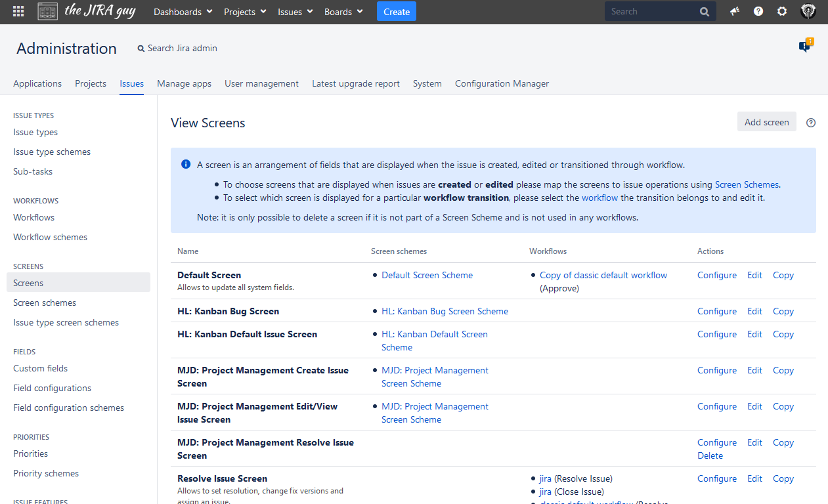Open the administration gear icon
828x504 pixels.
(x=782, y=12)
